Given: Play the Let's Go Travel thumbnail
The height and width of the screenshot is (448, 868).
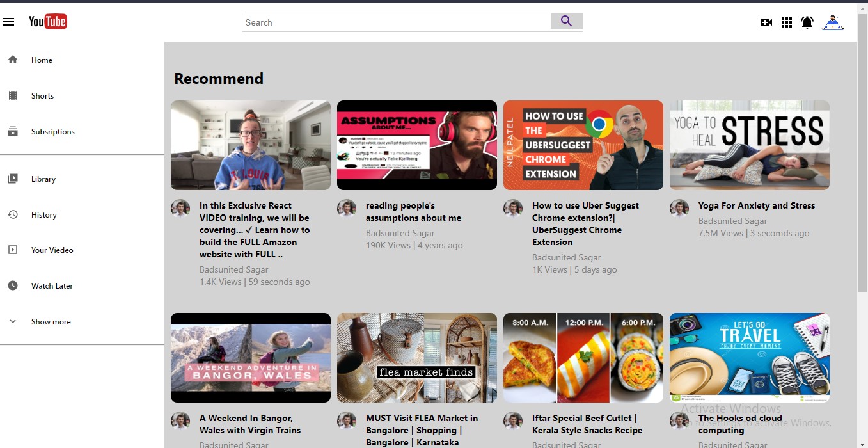Looking at the screenshot, I should 750,358.
